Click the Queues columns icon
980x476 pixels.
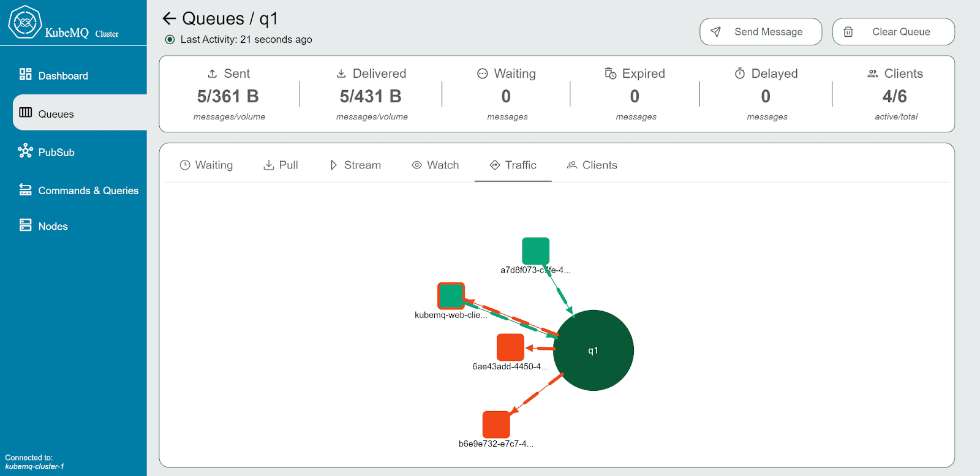coord(25,112)
